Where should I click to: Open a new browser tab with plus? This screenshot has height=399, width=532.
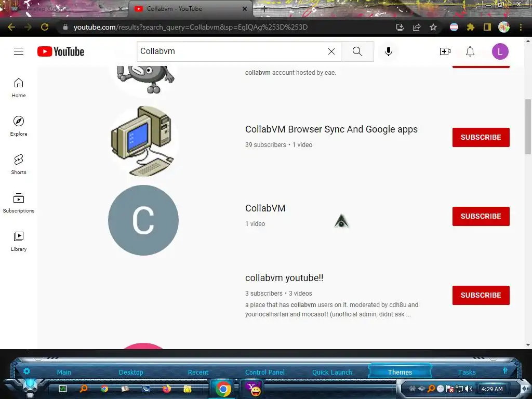click(x=264, y=9)
